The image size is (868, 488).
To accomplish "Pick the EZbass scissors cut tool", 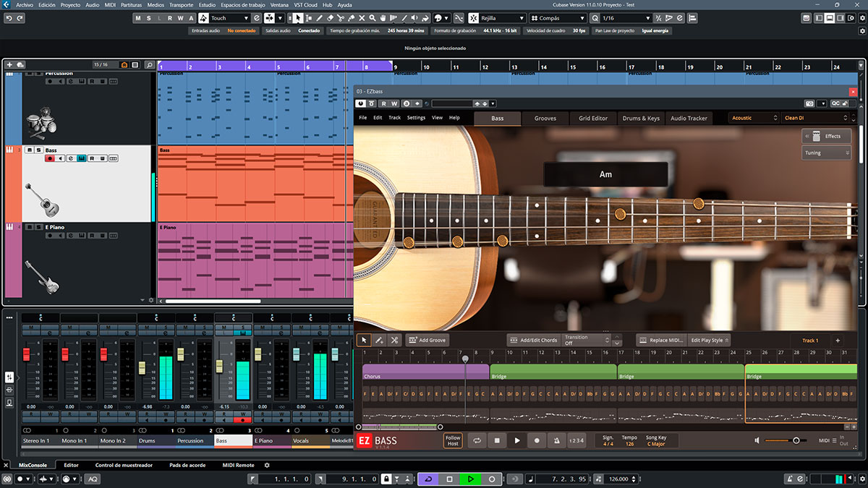I will pos(394,340).
